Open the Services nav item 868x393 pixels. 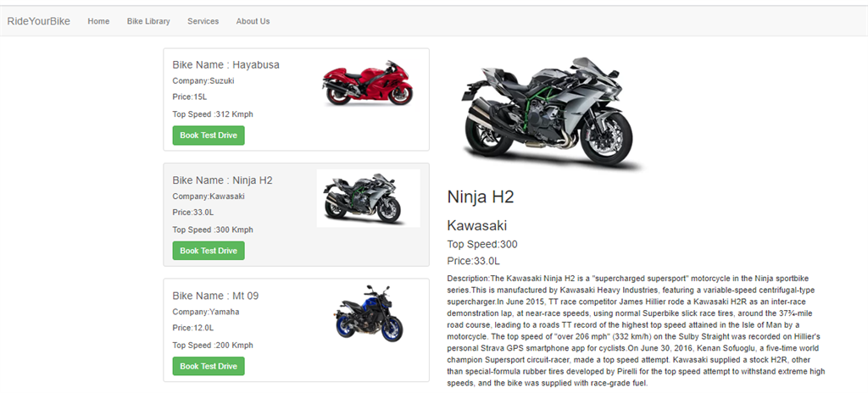click(x=203, y=21)
